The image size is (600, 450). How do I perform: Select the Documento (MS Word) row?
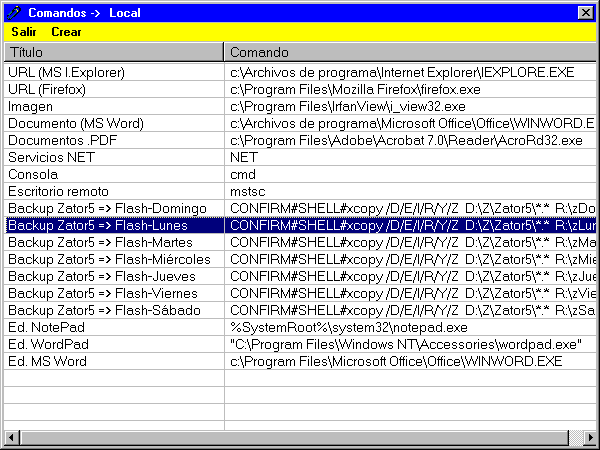click(x=76, y=124)
